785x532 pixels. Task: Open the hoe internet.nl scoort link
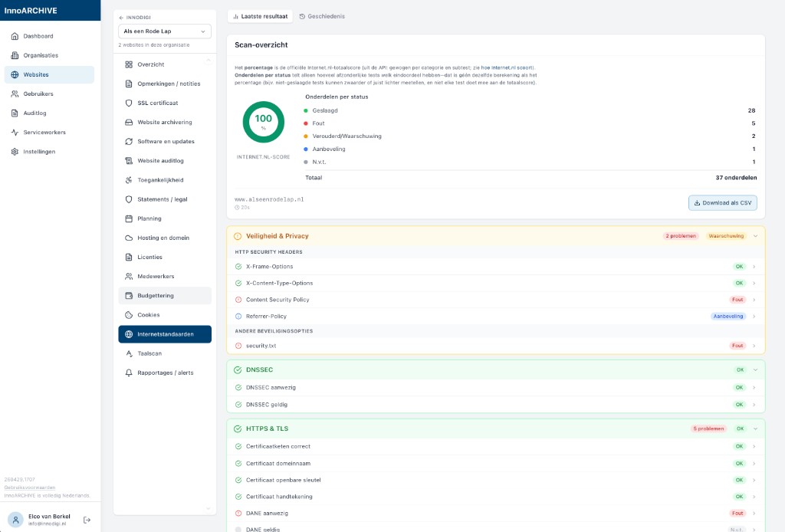507,68
